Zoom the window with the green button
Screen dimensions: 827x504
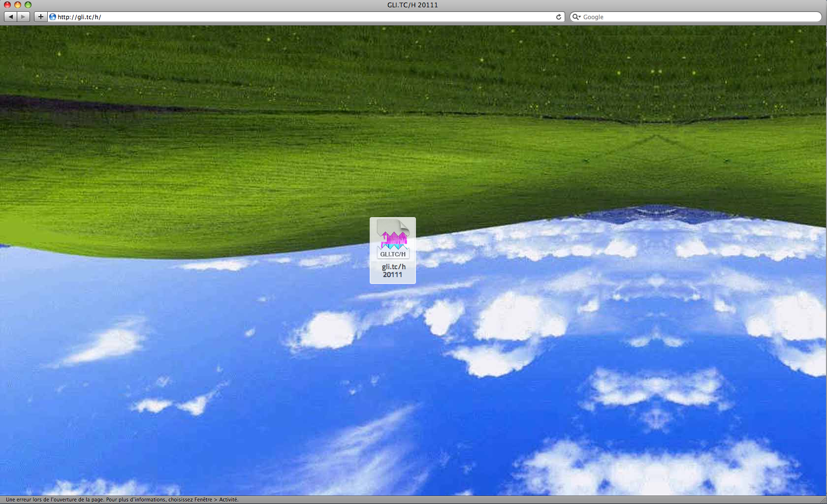click(x=28, y=5)
